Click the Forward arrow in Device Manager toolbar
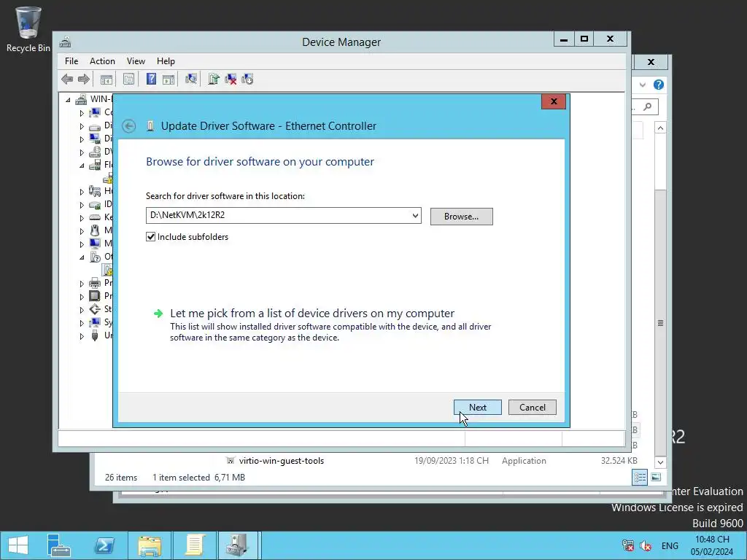 pyautogui.click(x=83, y=79)
